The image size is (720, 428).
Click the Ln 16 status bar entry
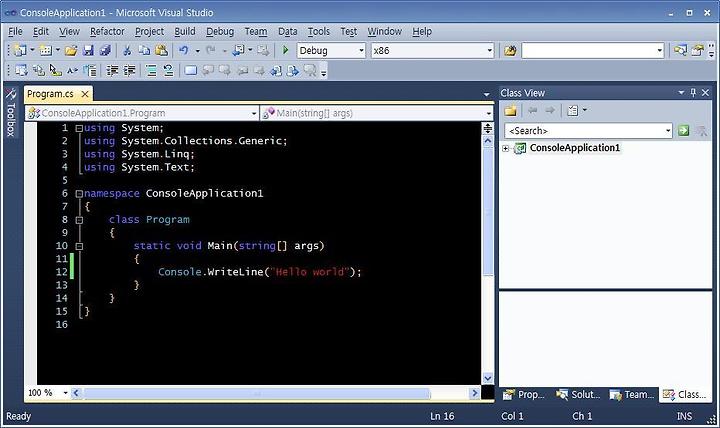[x=442, y=416]
